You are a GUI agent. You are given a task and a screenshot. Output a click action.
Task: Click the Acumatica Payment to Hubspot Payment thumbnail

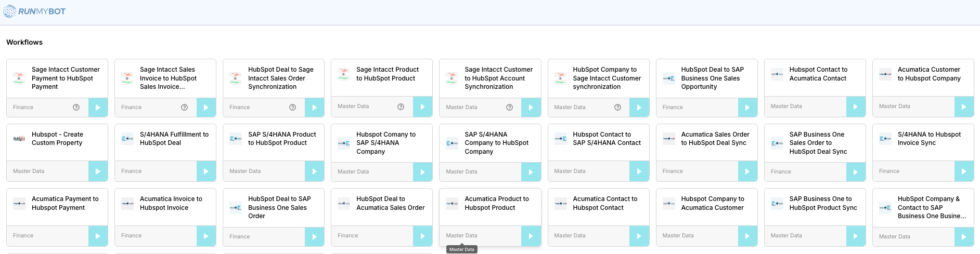click(19, 204)
